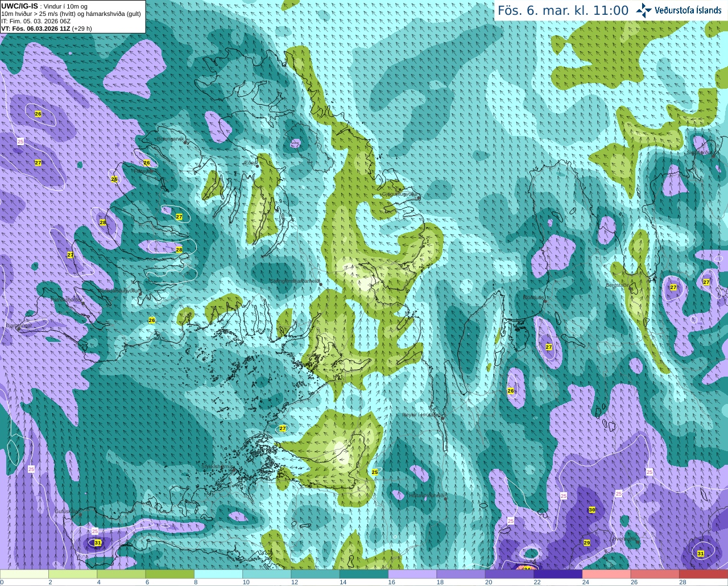Image resolution: width=728 pixels, height=586 pixels.
Task: Click the legend scale number 12
Action: [295, 582]
